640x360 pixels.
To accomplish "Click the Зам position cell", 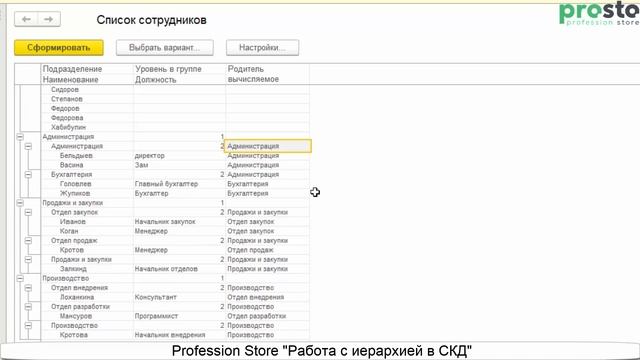I will click(x=180, y=165).
